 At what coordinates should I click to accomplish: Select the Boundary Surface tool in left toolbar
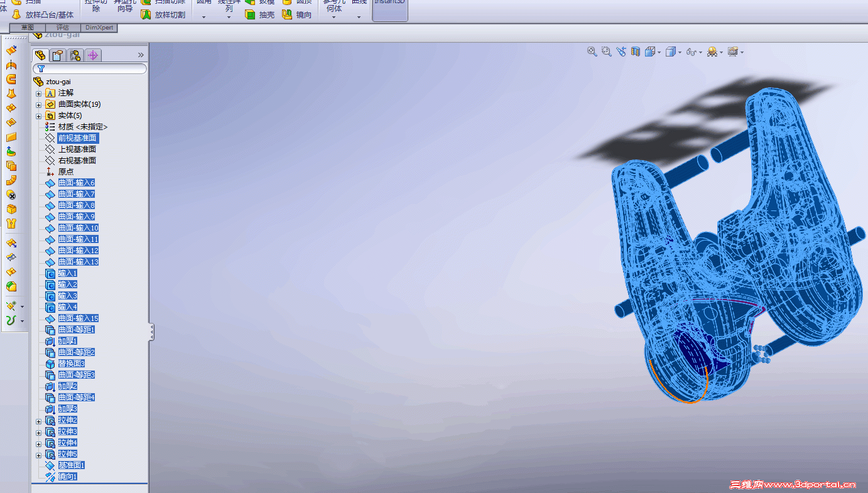(x=11, y=108)
